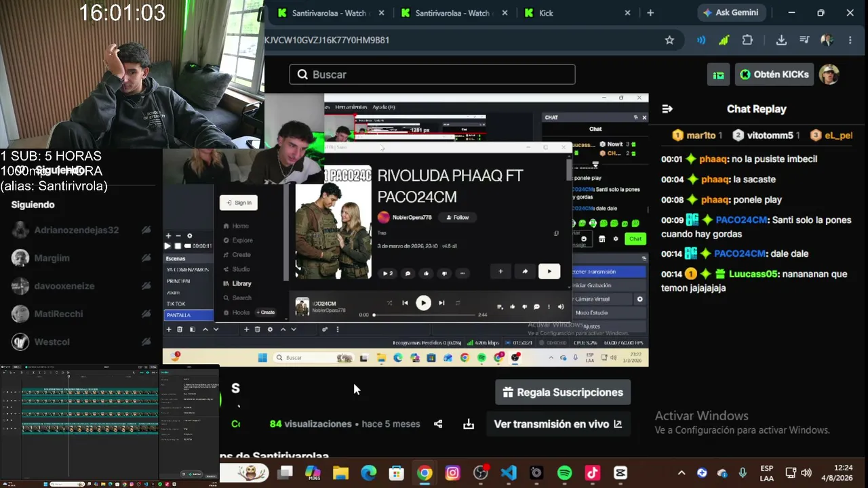Screen dimensions: 868x488
Task: Open the Kick user avatar menu
Action: click(x=829, y=75)
